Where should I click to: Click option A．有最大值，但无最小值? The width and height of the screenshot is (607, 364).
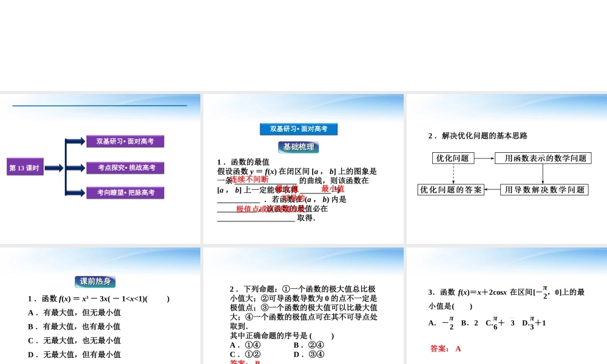pyautogui.click(x=74, y=312)
